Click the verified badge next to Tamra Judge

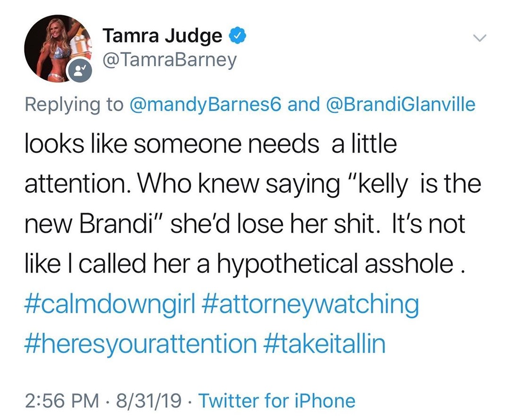point(238,34)
